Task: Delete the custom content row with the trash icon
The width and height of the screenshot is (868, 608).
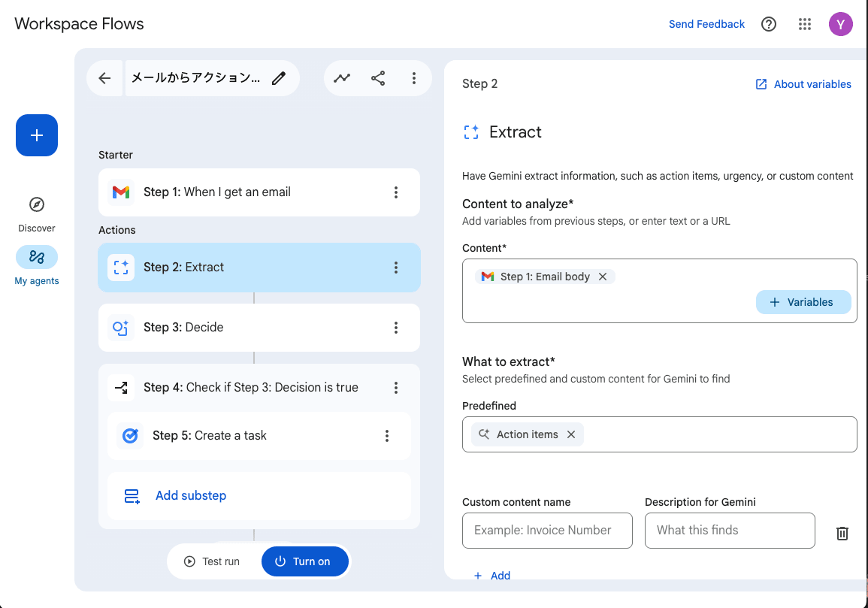Action: point(842,533)
